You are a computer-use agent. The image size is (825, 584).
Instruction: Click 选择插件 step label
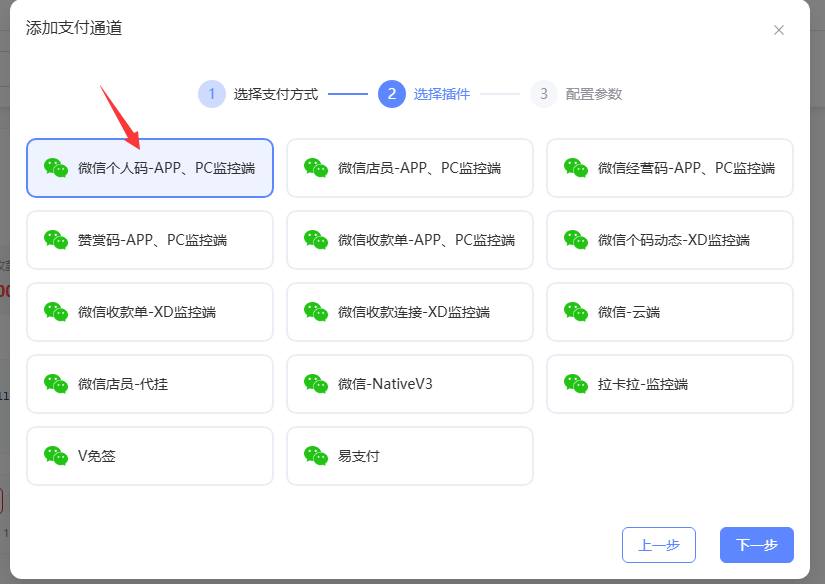(441, 94)
